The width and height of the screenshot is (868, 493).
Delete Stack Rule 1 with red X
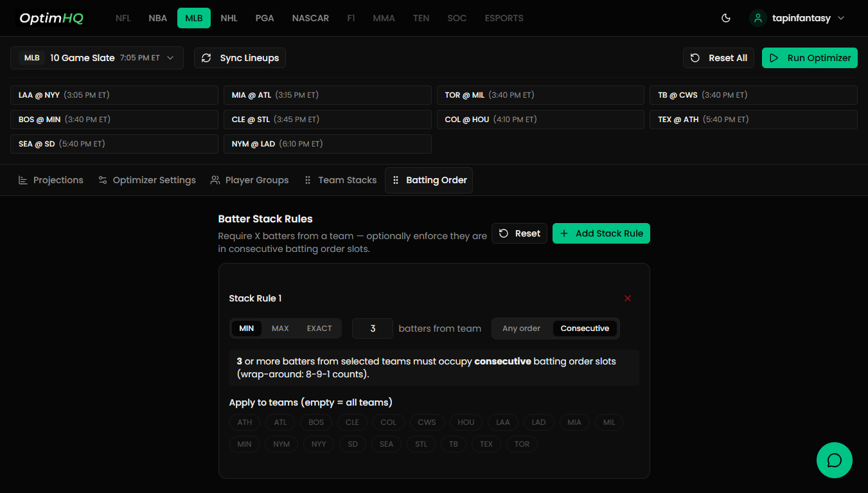pyautogui.click(x=628, y=298)
